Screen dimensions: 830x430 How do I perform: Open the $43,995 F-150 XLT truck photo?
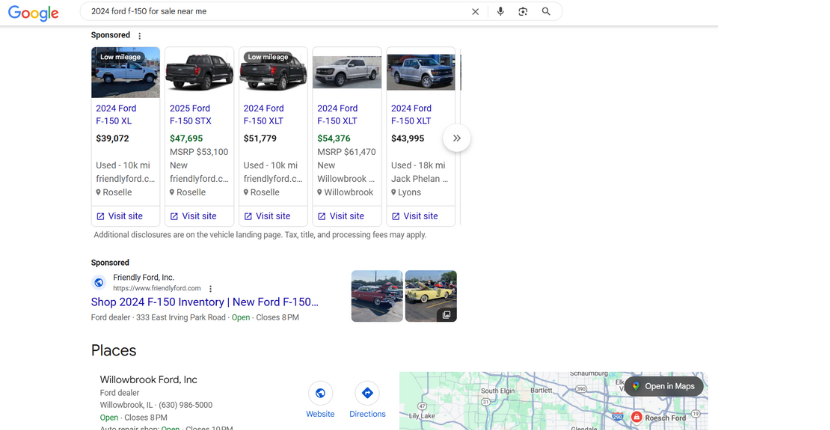coord(421,73)
